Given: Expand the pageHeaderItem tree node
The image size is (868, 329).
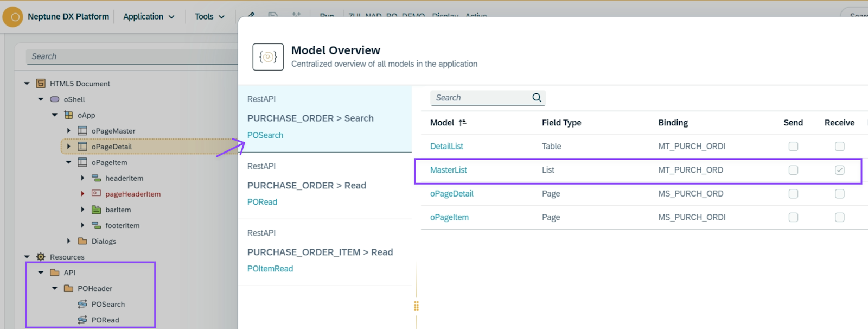Looking at the screenshot, I should [82, 194].
